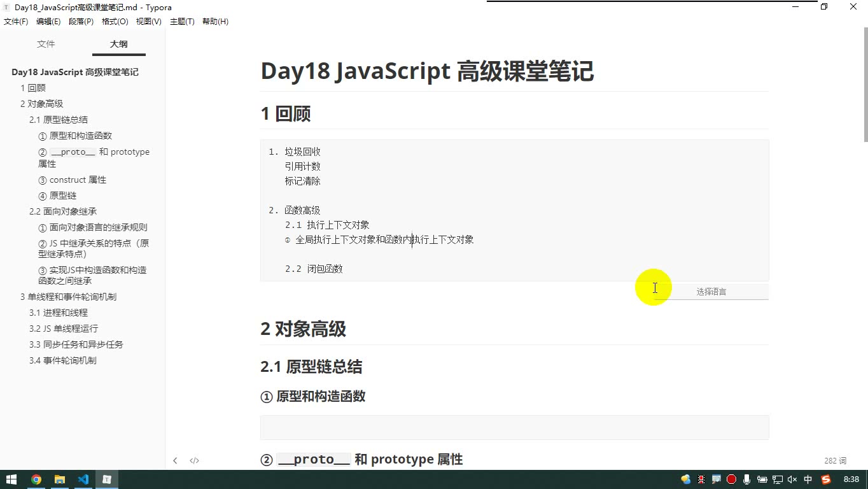The width and height of the screenshot is (868, 489).
Task: Open the 格式(O) menu
Action: [115, 22]
